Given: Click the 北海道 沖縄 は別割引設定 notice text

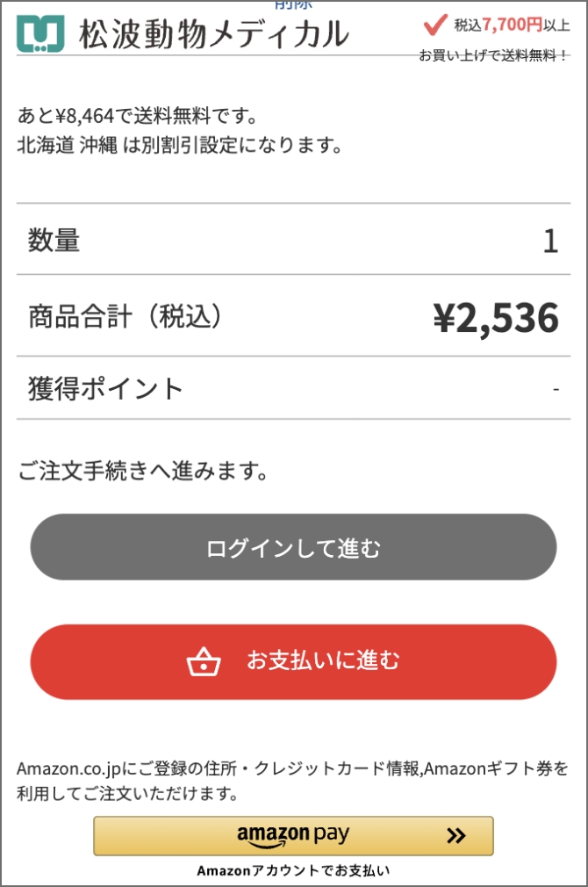Looking at the screenshot, I should tap(179, 146).
